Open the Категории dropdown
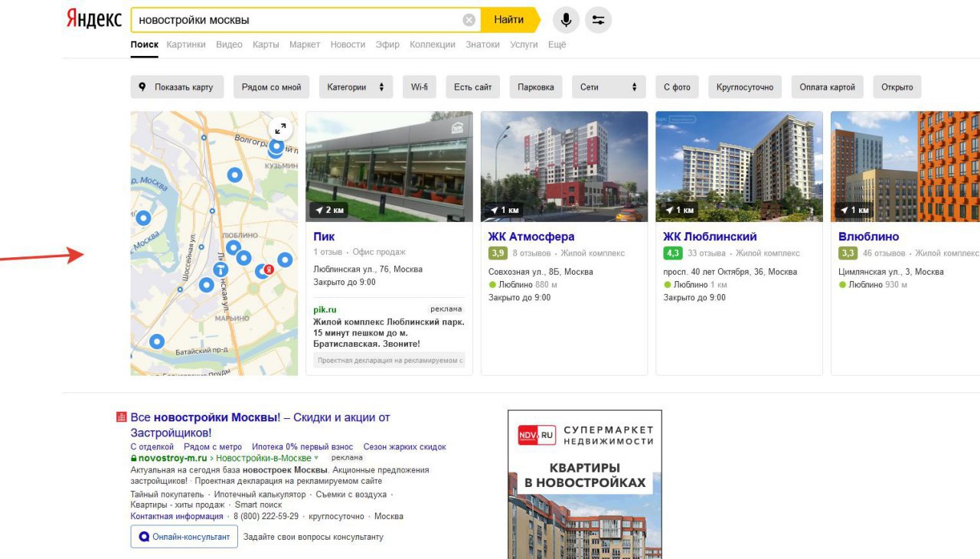 (356, 87)
